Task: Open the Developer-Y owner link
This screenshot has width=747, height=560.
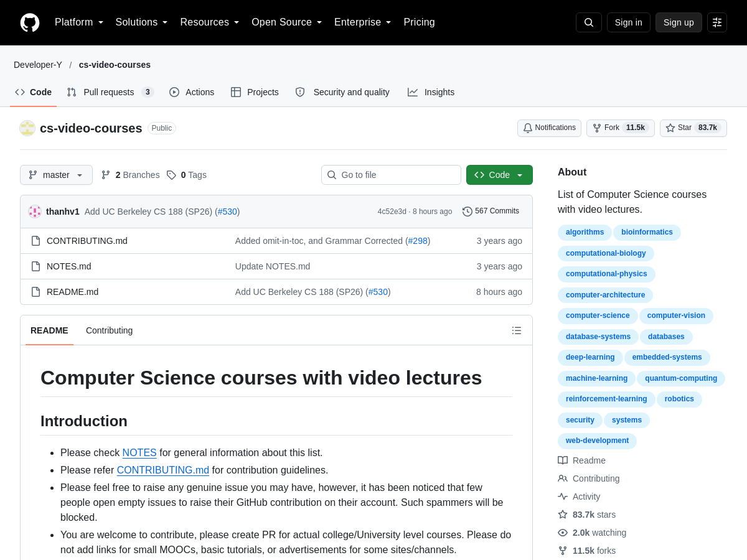Action: [x=38, y=65]
